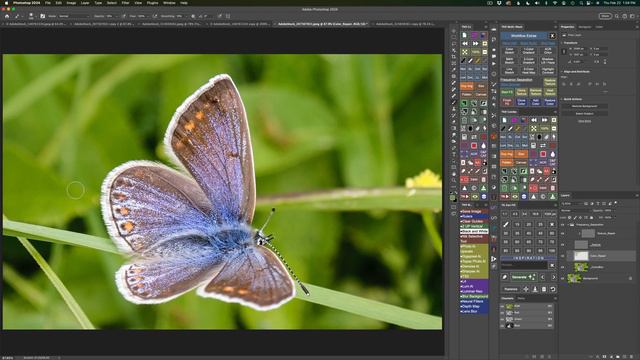This screenshot has width=640, height=360.
Task: Collapse the Quick Actions section
Action: point(562,99)
